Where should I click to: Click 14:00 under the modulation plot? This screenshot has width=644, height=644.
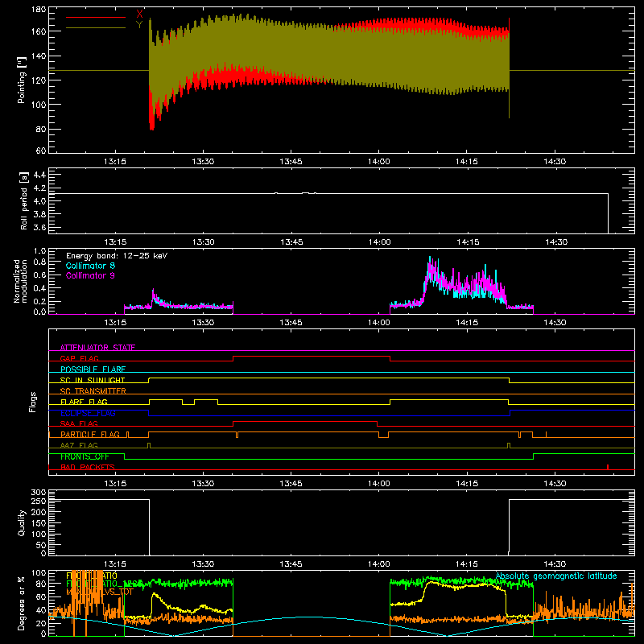click(x=378, y=323)
